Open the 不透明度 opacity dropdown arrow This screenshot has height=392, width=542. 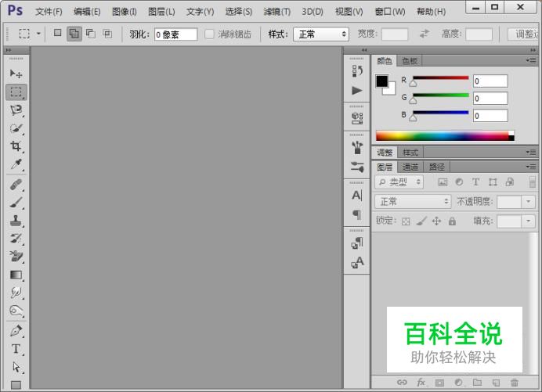(x=529, y=201)
